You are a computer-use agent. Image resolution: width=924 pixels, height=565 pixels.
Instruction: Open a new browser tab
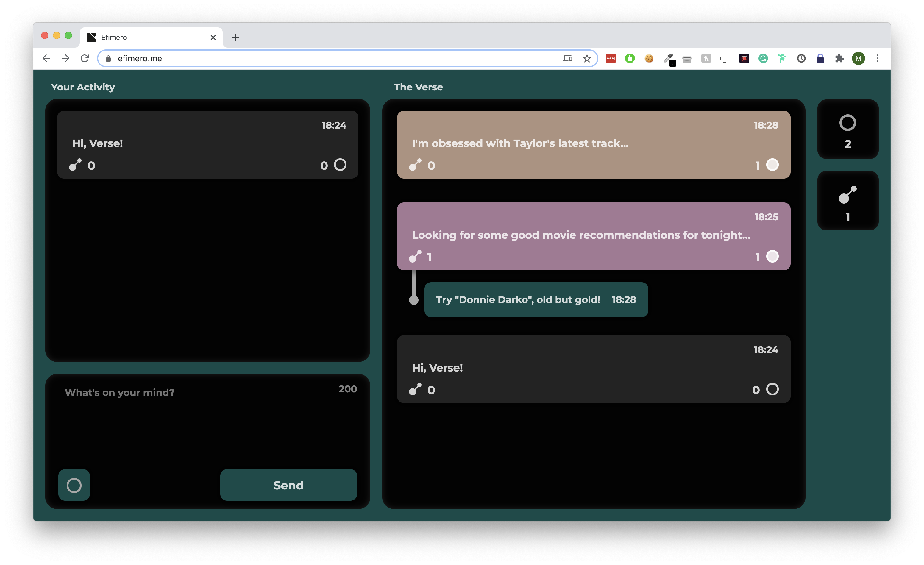click(235, 38)
